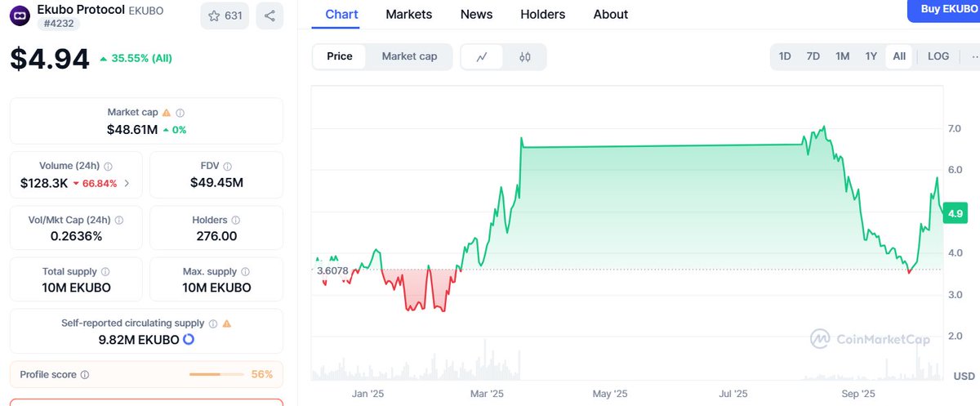Set chart range to 7D
This screenshot has height=406, width=980.
point(813,56)
